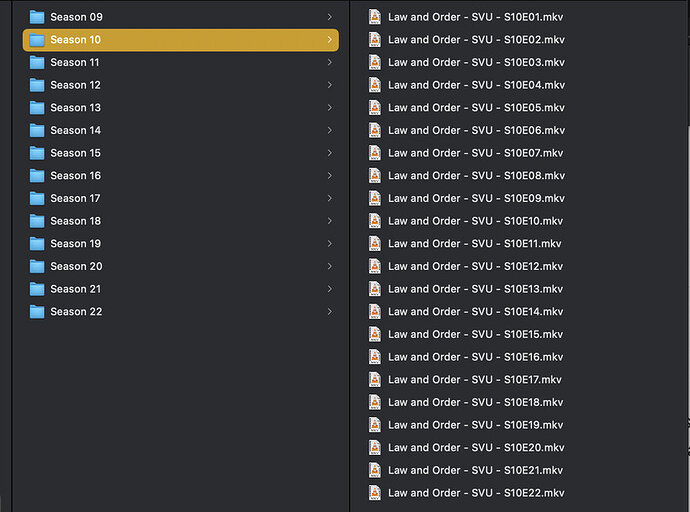Expand the Season 17 folder chevron
This screenshot has height=512, width=690.
click(x=330, y=198)
